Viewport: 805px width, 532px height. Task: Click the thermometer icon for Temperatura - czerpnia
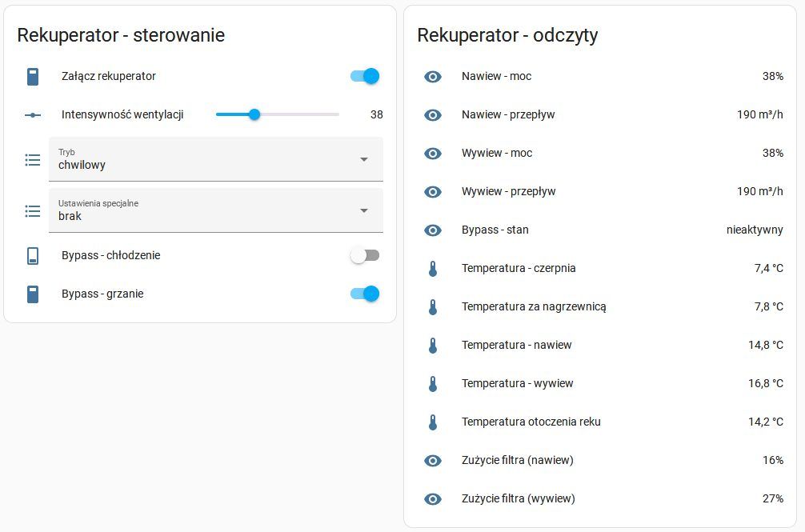(433, 269)
